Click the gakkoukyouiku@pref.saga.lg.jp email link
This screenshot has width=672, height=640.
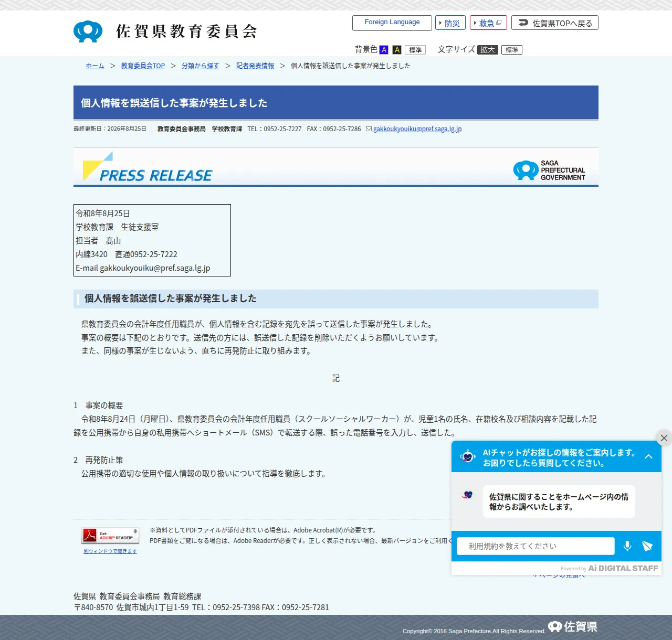(x=417, y=129)
